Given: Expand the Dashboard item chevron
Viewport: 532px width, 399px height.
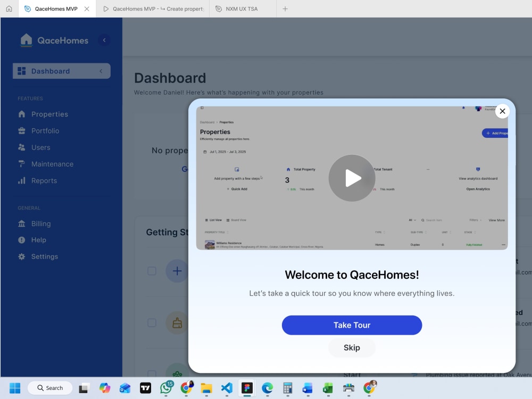Looking at the screenshot, I should click(x=101, y=71).
